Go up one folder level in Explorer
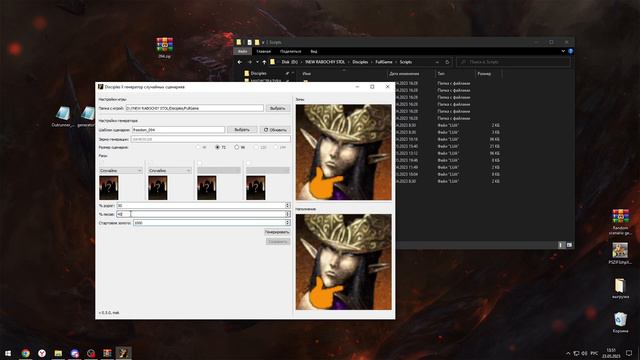 pos(264,62)
